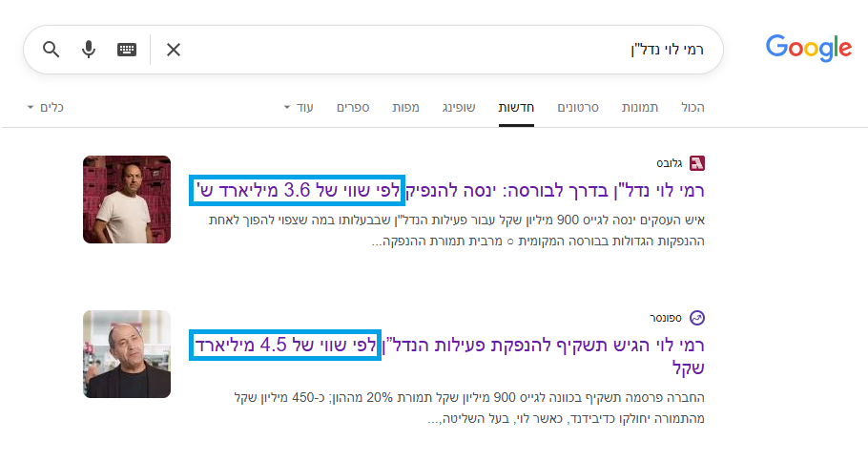Viewport: 868px width, 462px height.
Task: Click the Google logo
Action: pyautogui.click(x=808, y=48)
